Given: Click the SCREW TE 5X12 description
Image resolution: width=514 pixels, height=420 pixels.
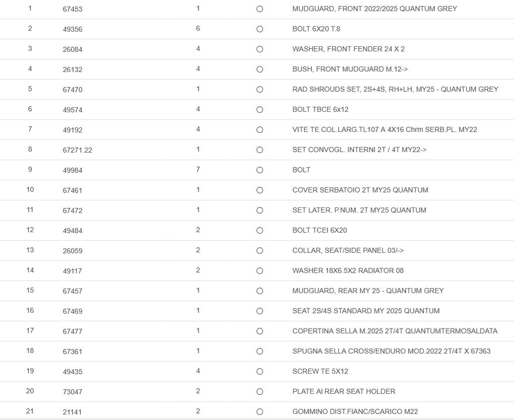Looking at the screenshot, I should click(x=320, y=371).
